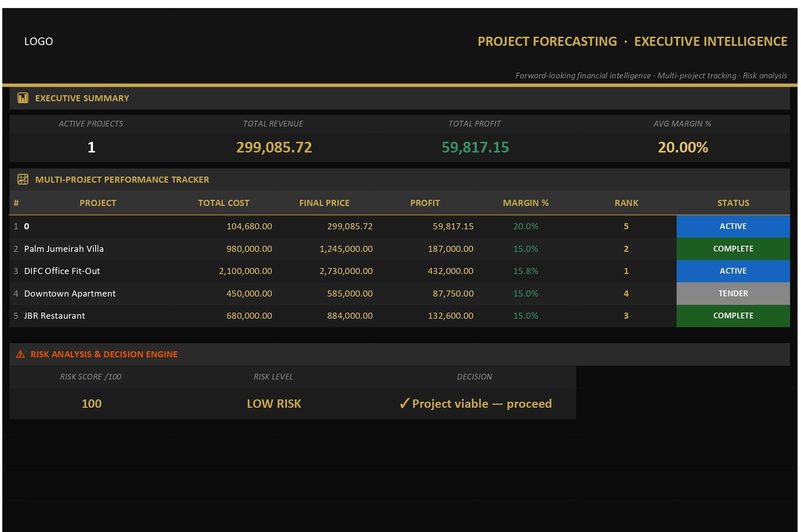
Task: Click total cost value 450,000.00
Action: (249, 293)
